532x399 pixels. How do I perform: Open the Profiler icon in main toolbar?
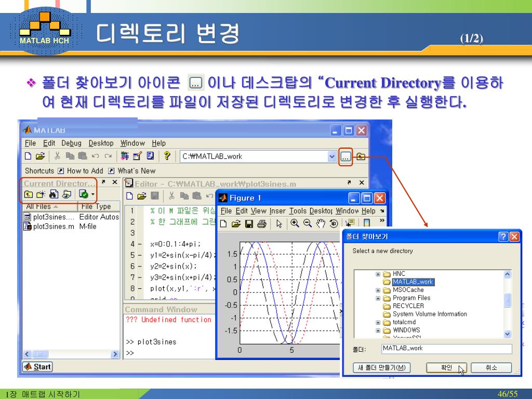[150, 156]
